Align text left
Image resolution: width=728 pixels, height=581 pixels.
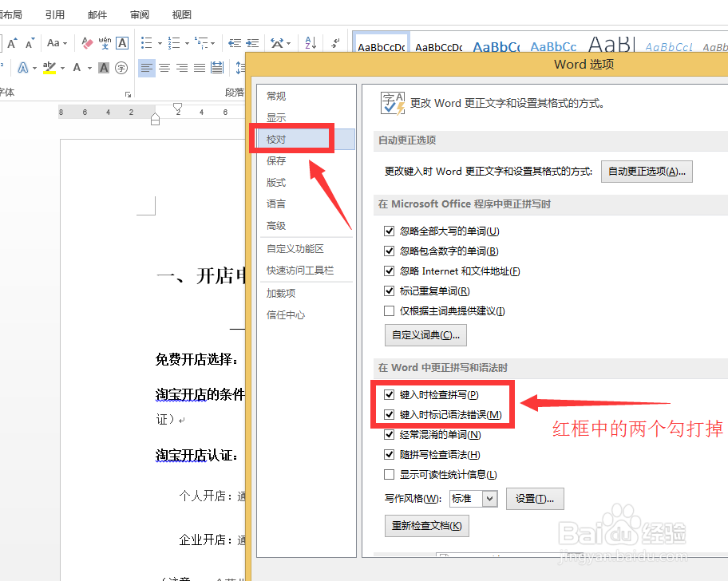[x=146, y=68]
